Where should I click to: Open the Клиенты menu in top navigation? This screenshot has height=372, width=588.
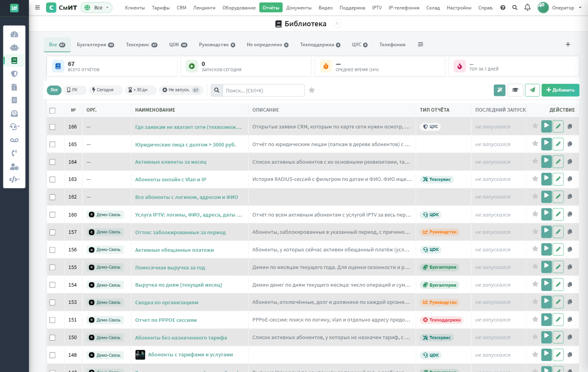pos(135,7)
